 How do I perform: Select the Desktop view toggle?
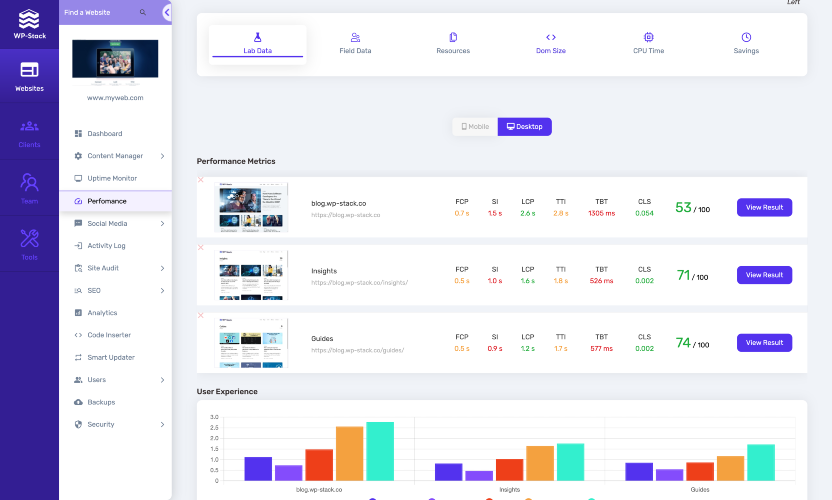pos(525,127)
